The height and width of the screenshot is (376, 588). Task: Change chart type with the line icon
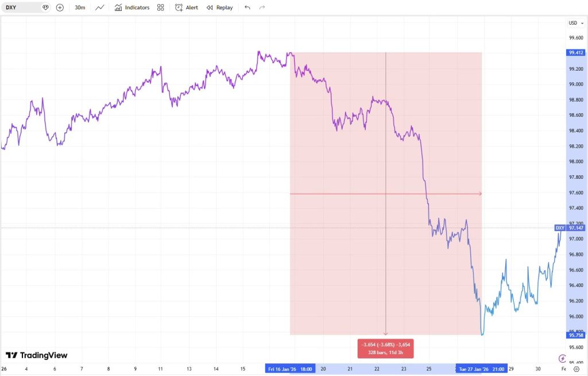pos(100,7)
